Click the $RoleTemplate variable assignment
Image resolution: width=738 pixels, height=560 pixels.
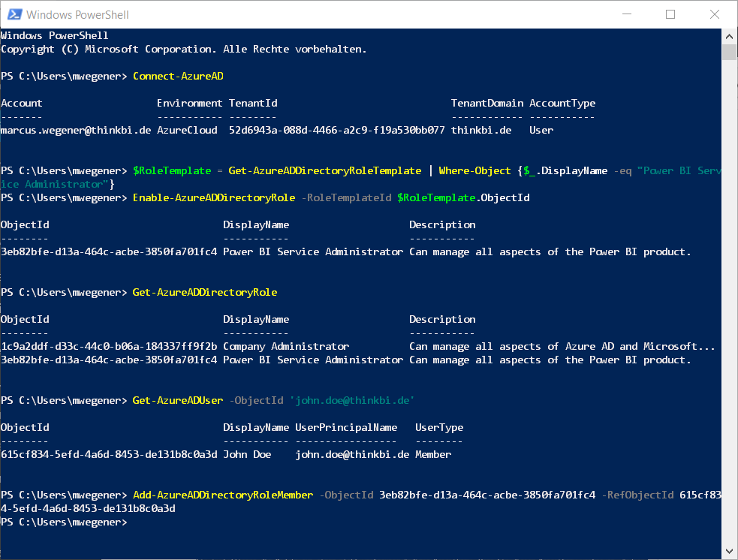click(172, 171)
